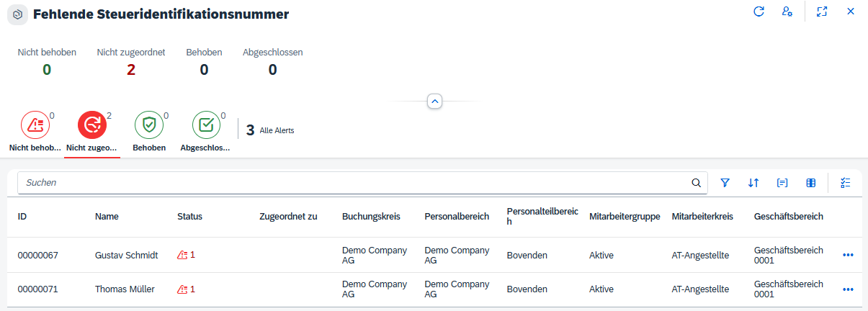868x311 pixels.
Task: Click Alle Alerts count
Action: [270, 130]
